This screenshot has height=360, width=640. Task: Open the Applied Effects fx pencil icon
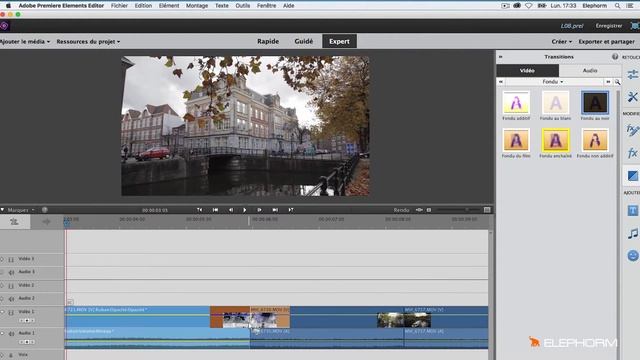[x=632, y=130]
